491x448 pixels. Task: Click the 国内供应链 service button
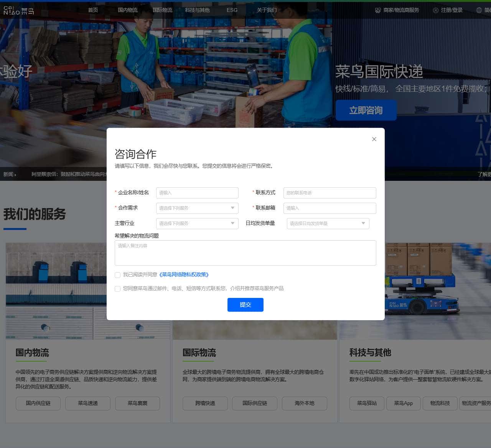[38, 403]
